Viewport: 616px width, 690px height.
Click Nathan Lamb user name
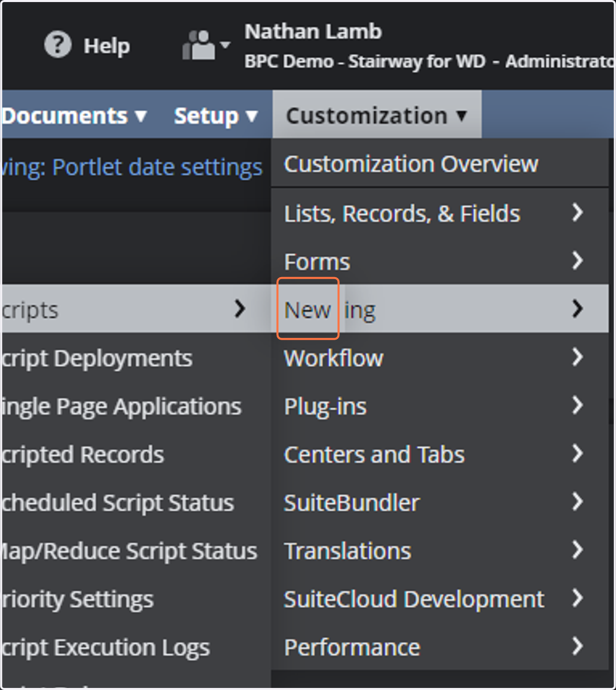click(313, 31)
